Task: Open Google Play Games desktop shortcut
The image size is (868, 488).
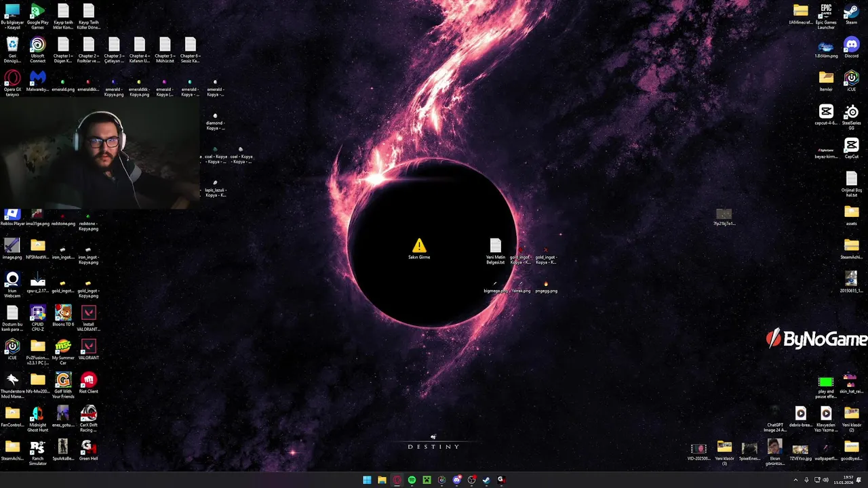Action: [37, 16]
